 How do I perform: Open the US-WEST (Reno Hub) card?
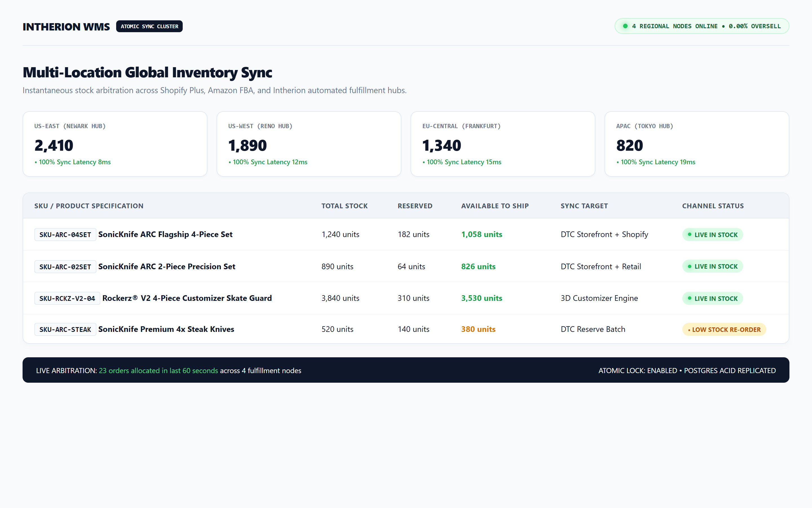click(x=309, y=144)
